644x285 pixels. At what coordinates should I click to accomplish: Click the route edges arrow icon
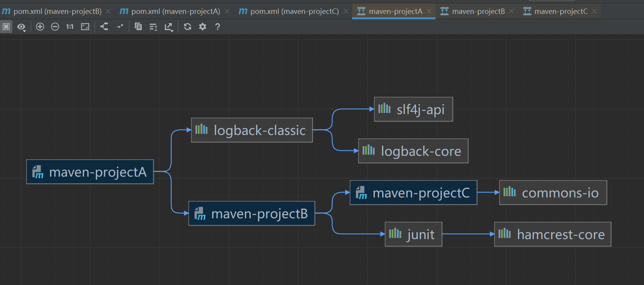point(119,27)
